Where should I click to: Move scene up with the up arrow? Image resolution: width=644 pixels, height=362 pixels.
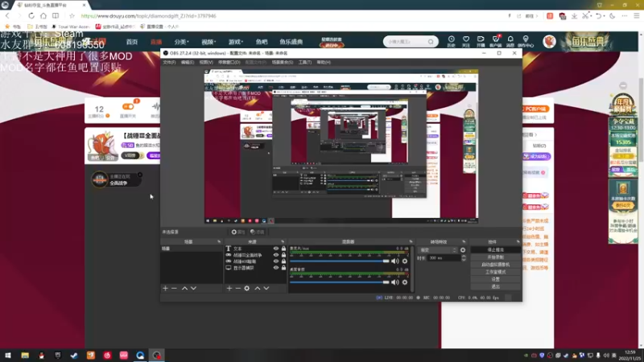tap(185, 289)
